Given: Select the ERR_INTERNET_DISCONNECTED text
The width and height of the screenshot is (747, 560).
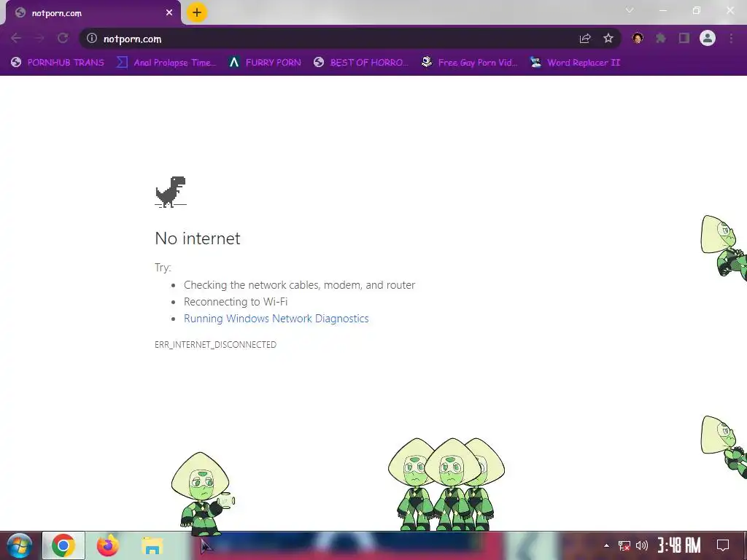Looking at the screenshot, I should [215, 344].
